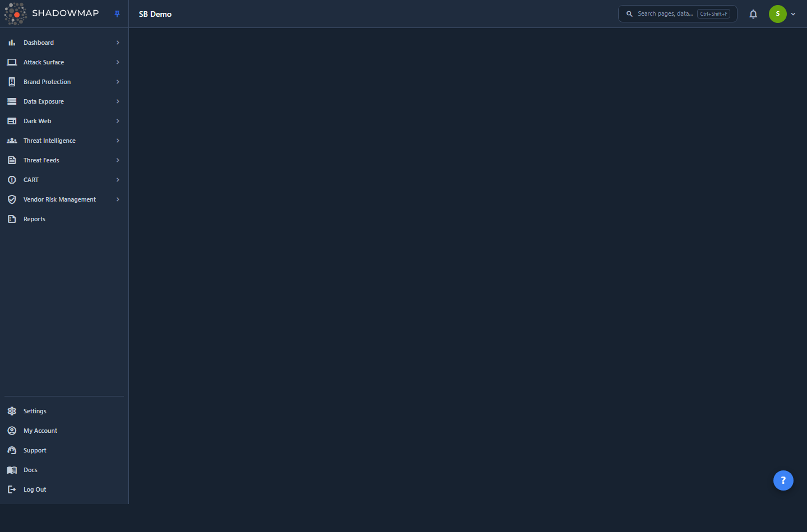The height and width of the screenshot is (532, 807).
Task: Expand the Dashboard chevron
Action: pyautogui.click(x=118, y=43)
